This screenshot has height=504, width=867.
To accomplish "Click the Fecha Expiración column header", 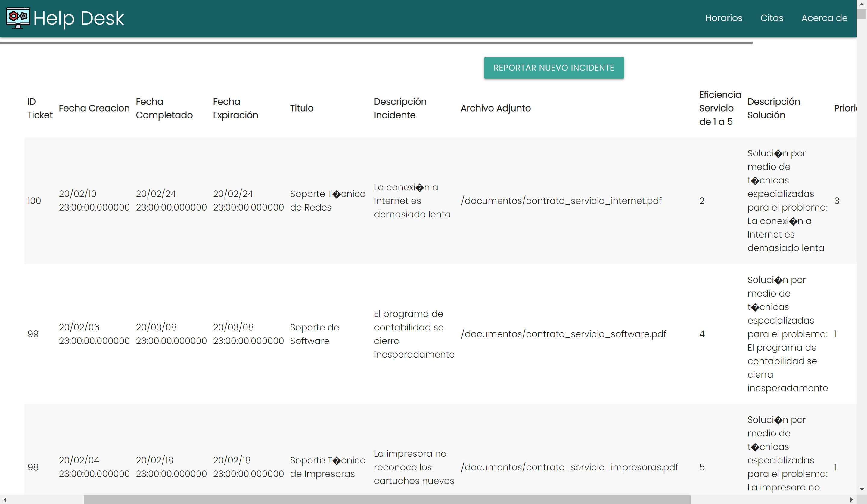I will 235,108.
